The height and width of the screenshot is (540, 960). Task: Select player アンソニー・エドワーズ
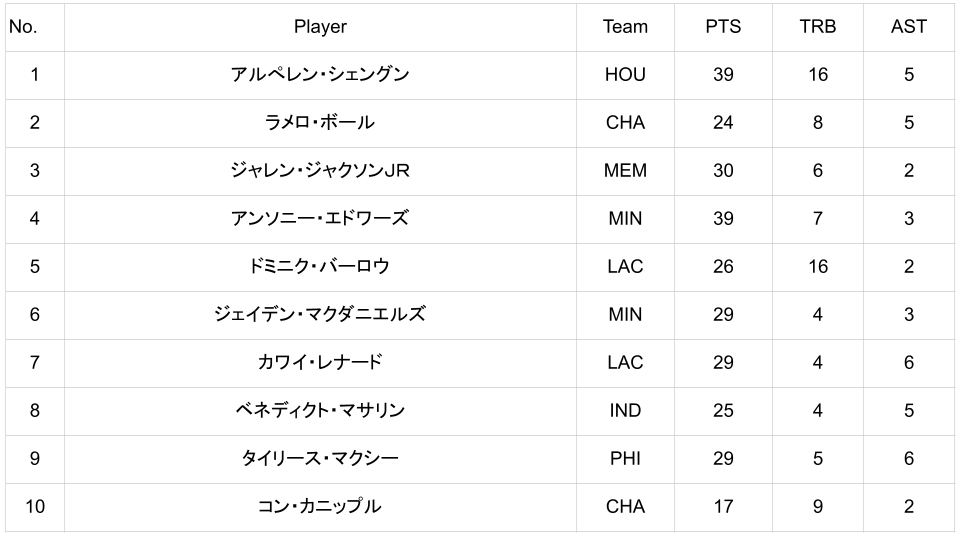click(x=320, y=219)
